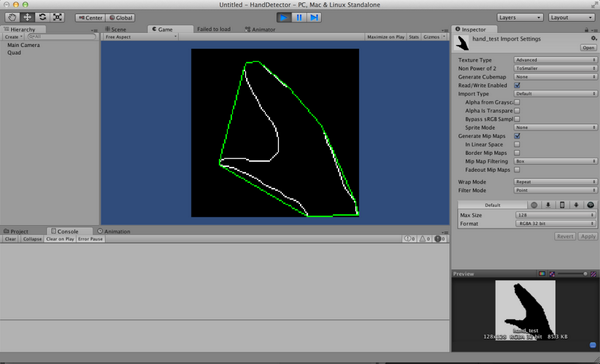Click the mip level icon right of slider
Image resolution: width=600 pixels, height=364 pixels.
593,274
